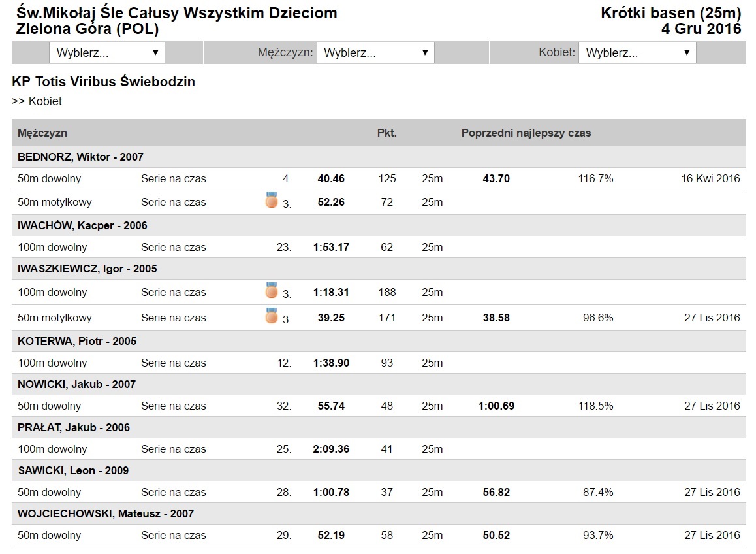
Task: Click Koterwa's 100m dowolny time 1:38.90
Action: coord(331,363)
